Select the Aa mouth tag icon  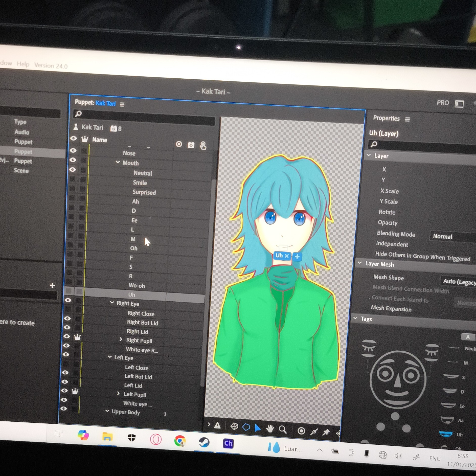[447, 420]
